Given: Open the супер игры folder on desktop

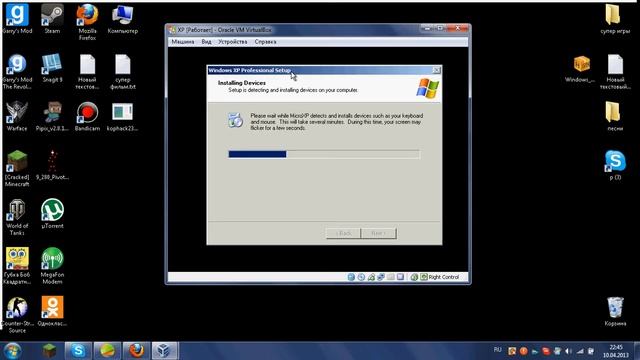Looking at the screenshot, I should coord(615,19).
